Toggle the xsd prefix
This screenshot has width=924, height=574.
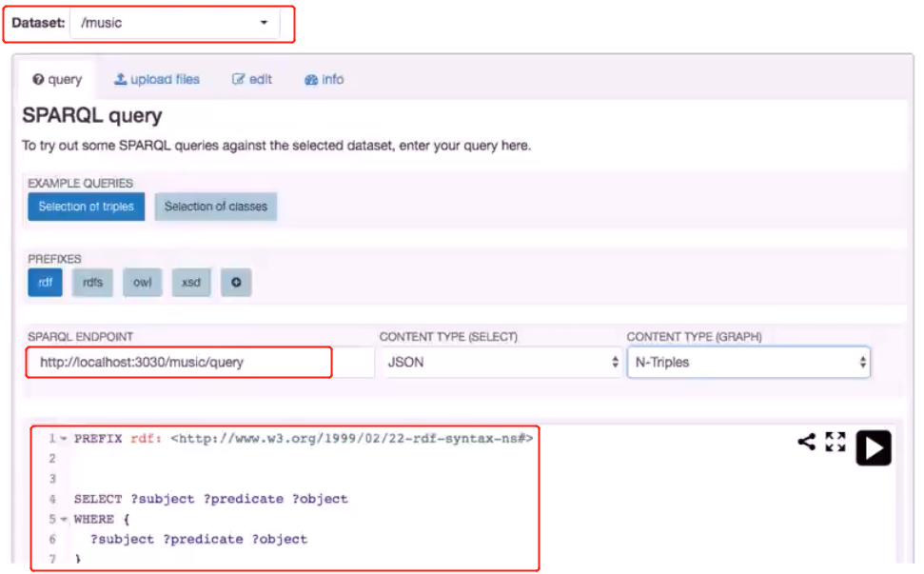191,283
